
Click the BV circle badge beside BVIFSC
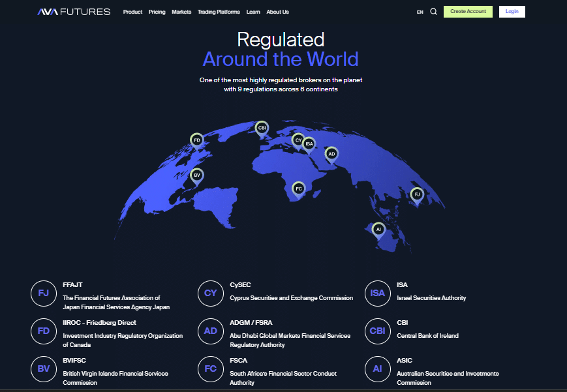[x=44, y=369]
